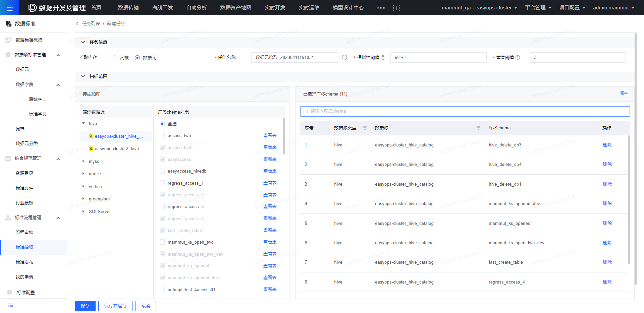Click 查看表 for access_two
The height and width of the screenshot is (313, 644).
tap(270, 136)
